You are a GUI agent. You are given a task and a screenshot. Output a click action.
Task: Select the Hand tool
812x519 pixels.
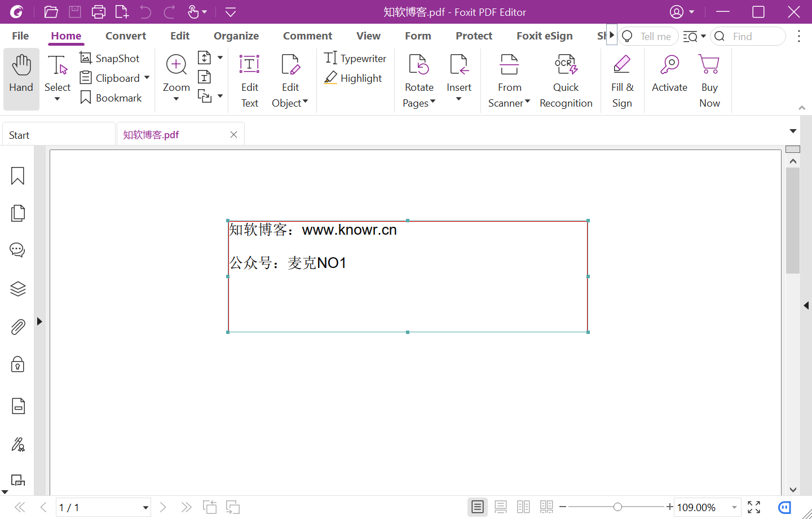pos(21,79)
